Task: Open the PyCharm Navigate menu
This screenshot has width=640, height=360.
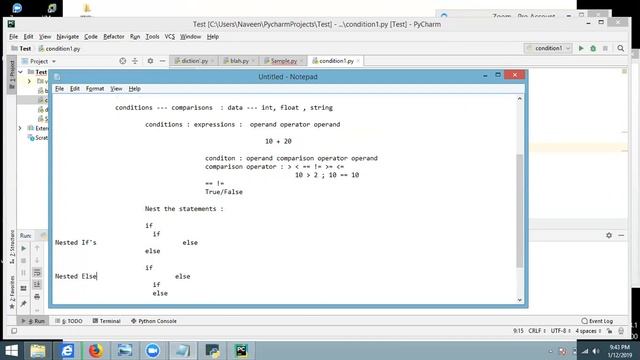Action: (67, 37)
